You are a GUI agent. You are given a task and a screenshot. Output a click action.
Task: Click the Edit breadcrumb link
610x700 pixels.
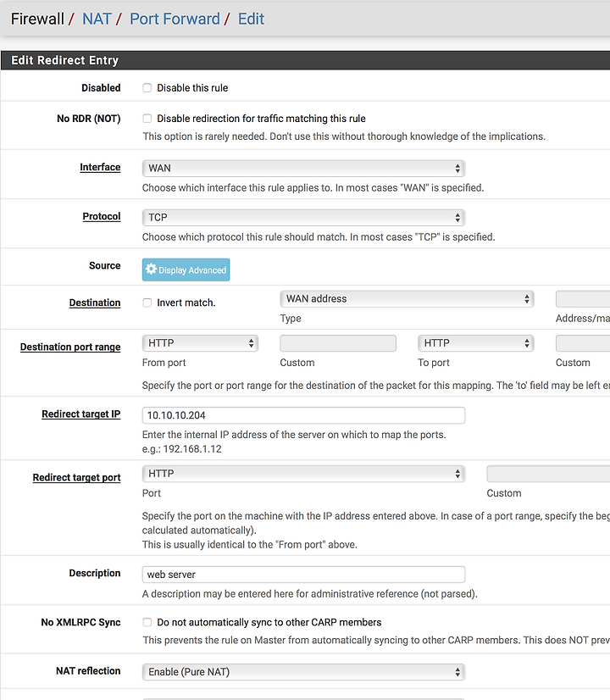[251, 19]
